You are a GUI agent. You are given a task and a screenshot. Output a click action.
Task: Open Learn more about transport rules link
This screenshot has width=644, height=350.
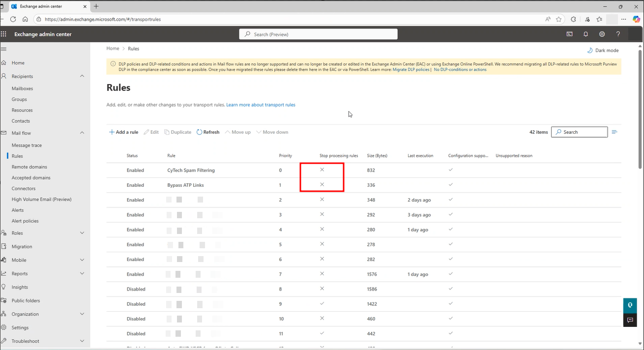261,105
